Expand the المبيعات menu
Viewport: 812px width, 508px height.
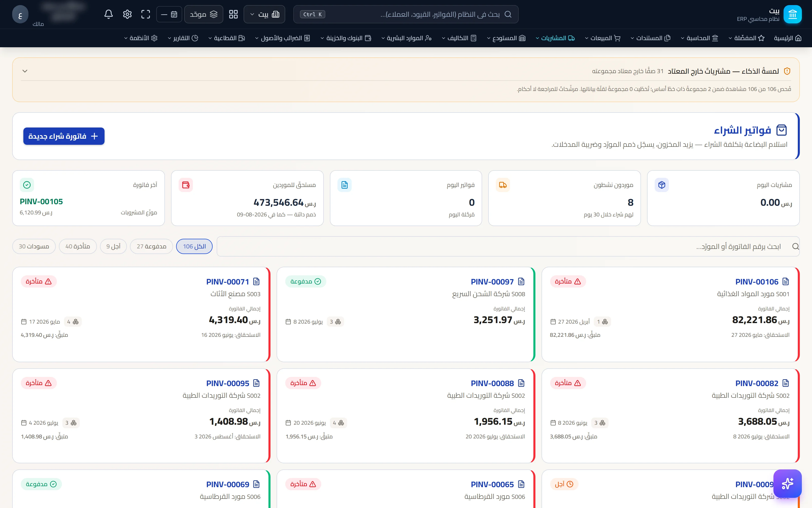coord(603,38)
